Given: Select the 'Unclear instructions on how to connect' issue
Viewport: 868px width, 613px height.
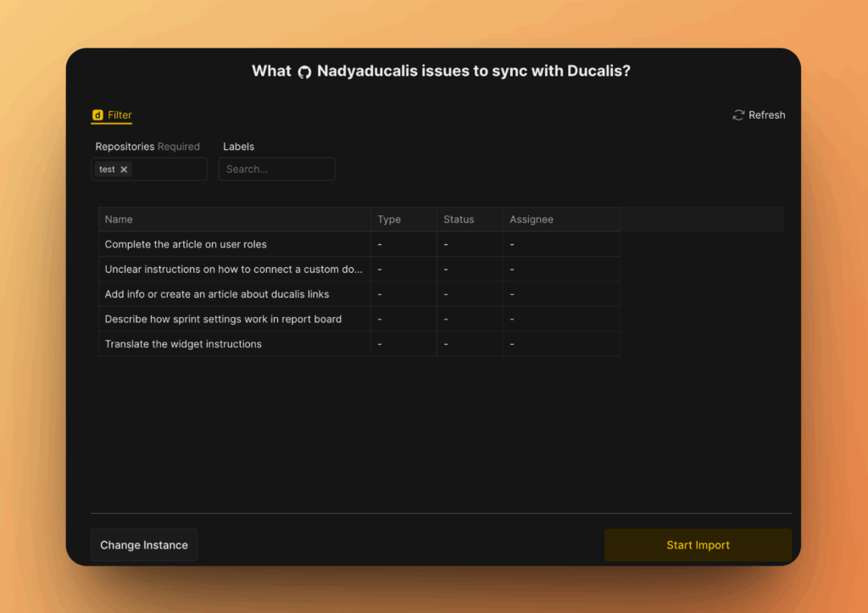Looking at the screenshot, I should point(233,270).
